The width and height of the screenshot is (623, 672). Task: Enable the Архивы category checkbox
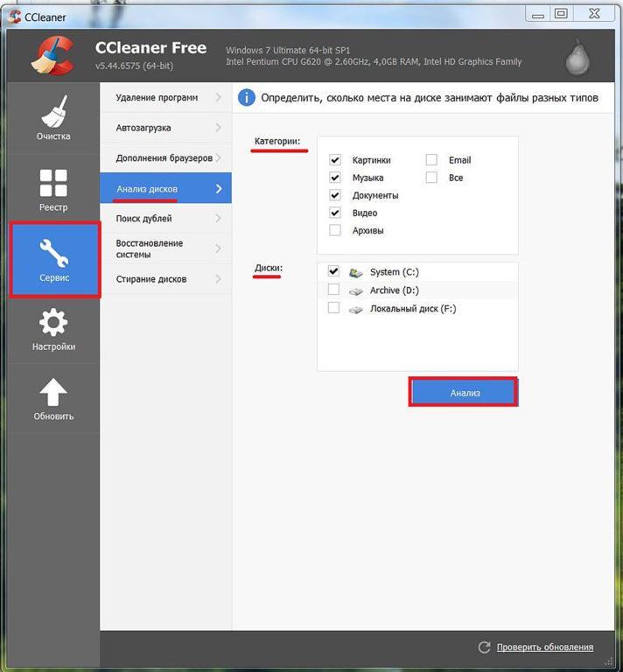point(335,230)
